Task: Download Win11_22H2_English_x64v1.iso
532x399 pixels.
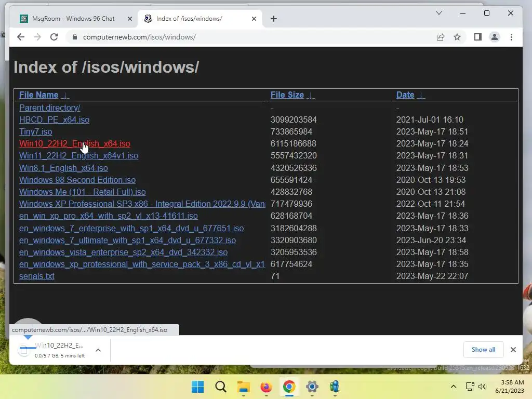Action: point(79,156)
